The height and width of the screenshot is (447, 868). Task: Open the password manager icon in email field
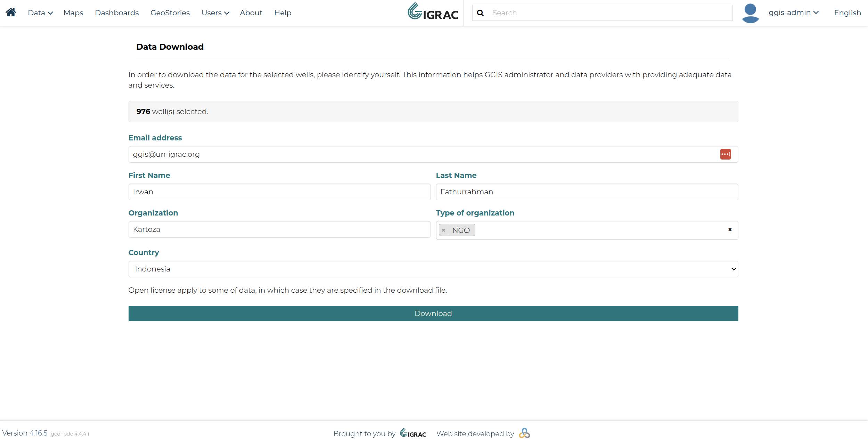(x=726, y=154)
